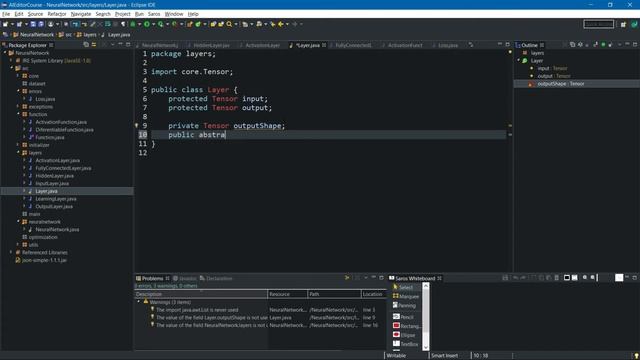Viewport: 640px width, 360px height.
Task: Select the TextBox tool in whiteboard palette
Action: (x=405, y=344)
